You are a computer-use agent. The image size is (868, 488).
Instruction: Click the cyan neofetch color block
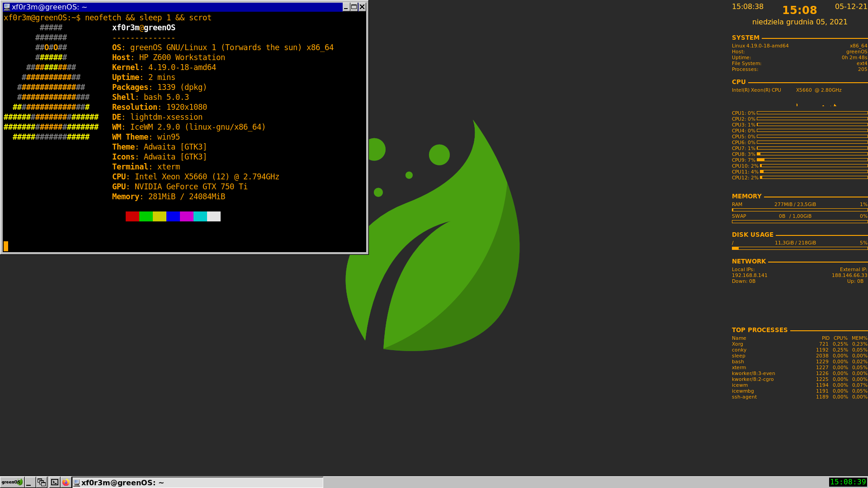coord(200,216)
